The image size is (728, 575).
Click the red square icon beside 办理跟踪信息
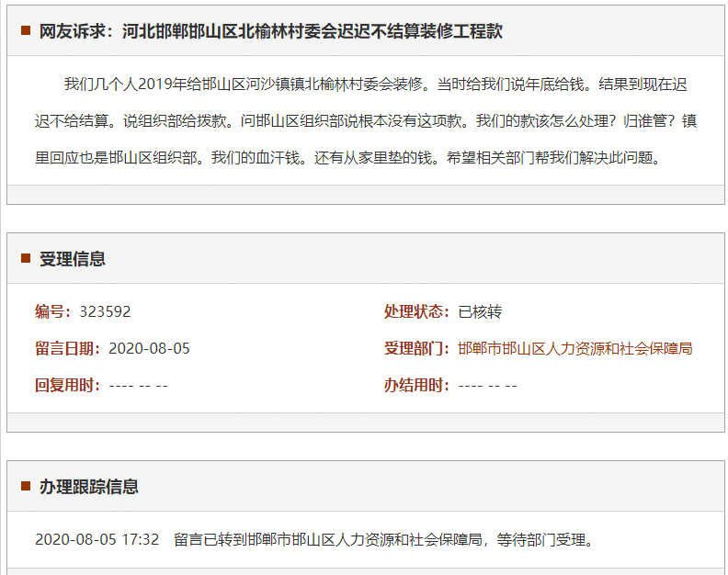[26, 486]
